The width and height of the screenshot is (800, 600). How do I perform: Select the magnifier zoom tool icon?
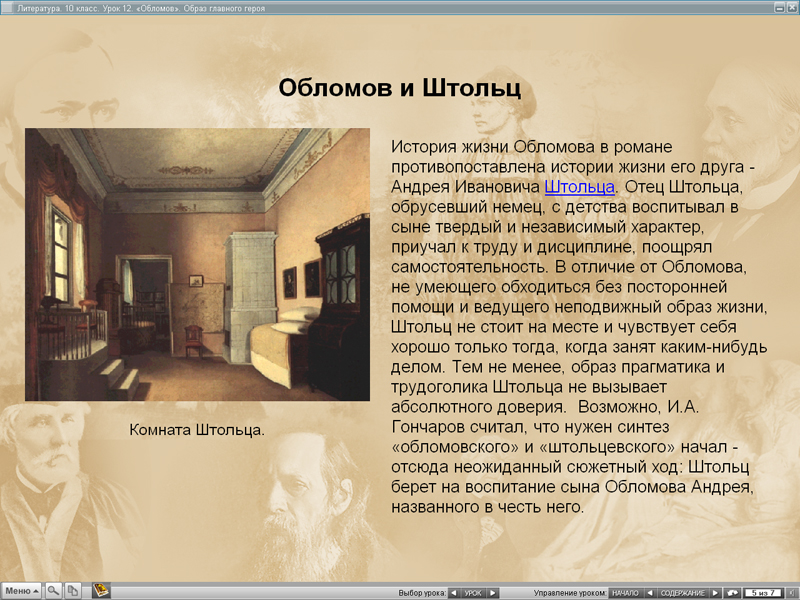(53, 590)
